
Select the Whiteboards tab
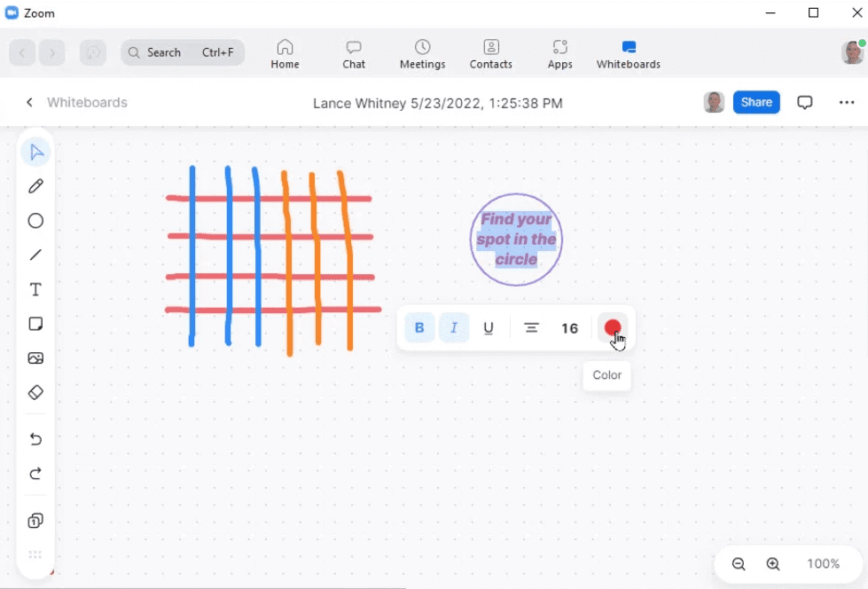(629, 54)
